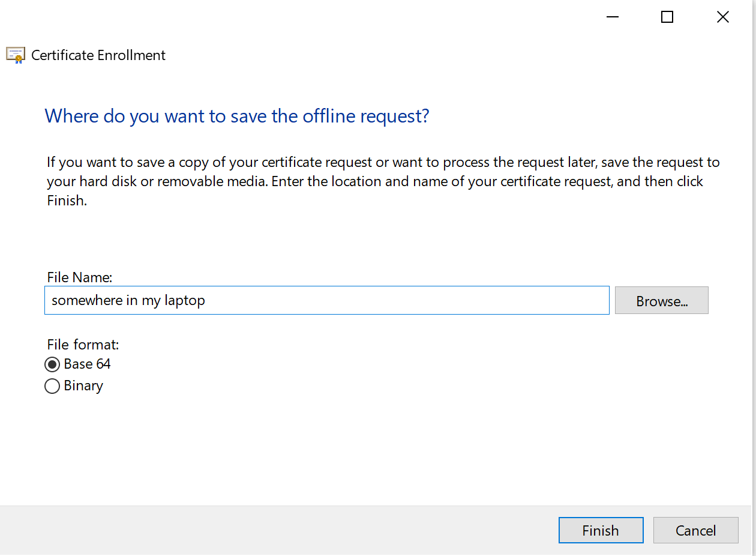Click the Certificate Enrollment wizard icon
This screenshot has width=756, height=556.
point(16,55)
